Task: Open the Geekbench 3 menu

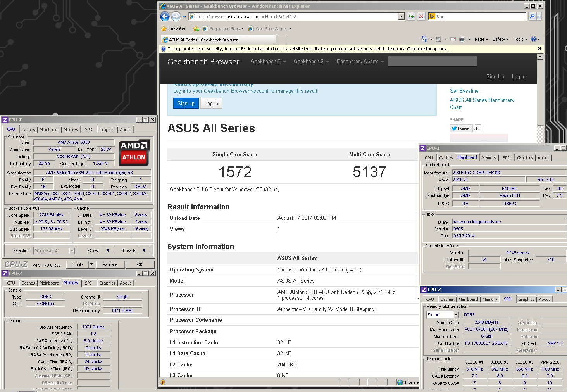Action: 268,61
